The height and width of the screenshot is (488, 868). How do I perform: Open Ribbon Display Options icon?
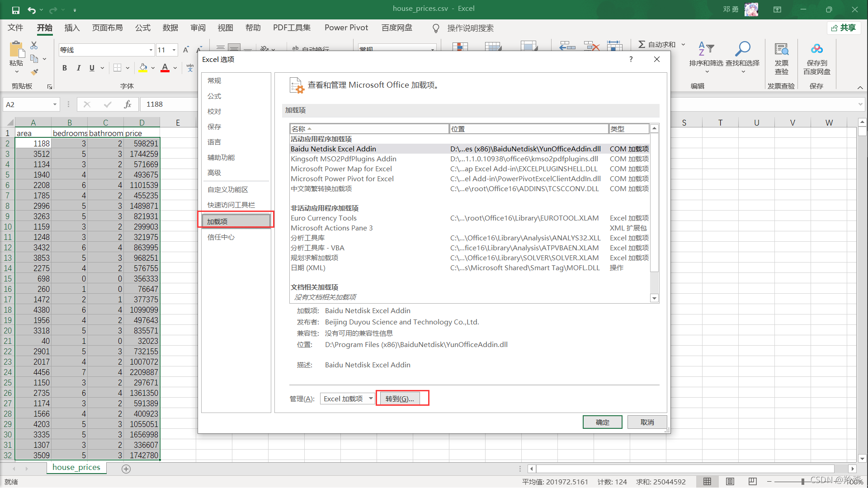pos(777,9)
